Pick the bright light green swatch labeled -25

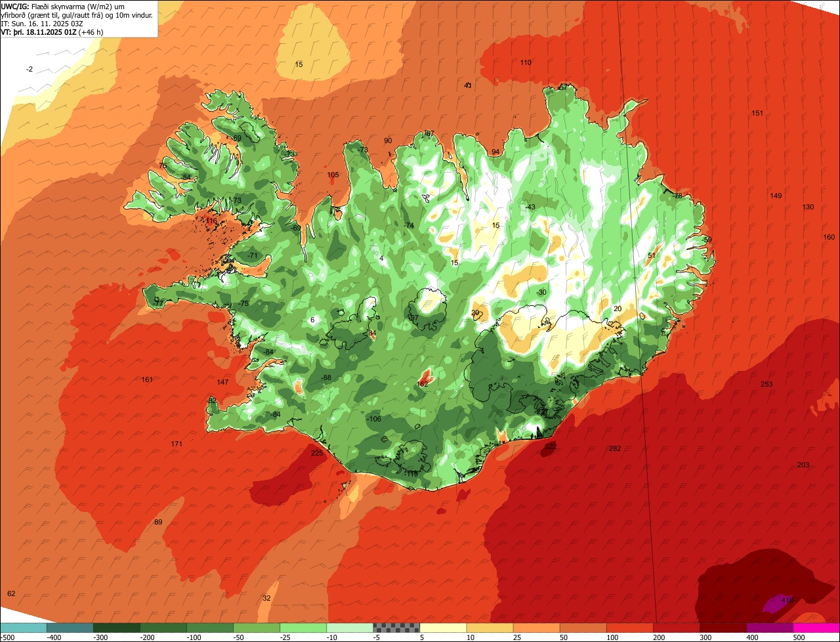[x=303, y=628]
